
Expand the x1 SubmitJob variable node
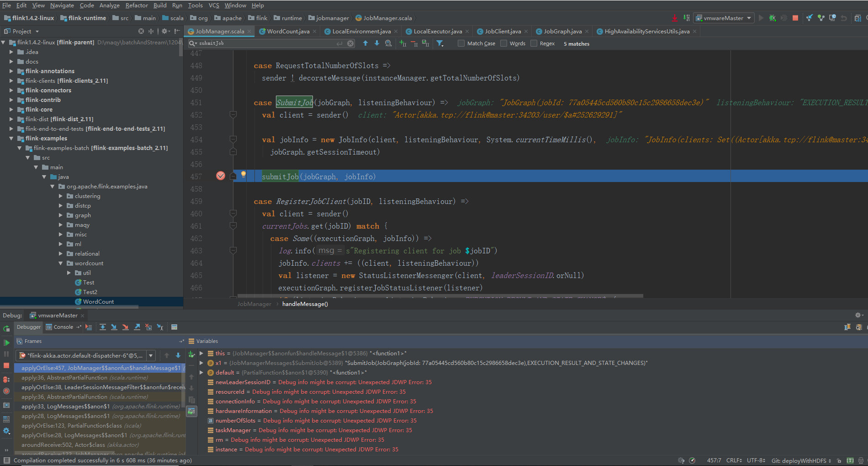point(201,363)
